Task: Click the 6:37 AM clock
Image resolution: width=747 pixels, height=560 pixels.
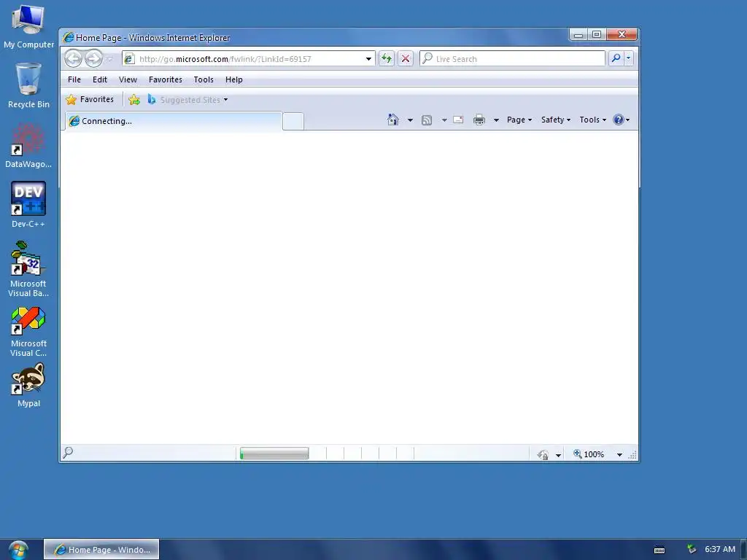Action: click(x=720, y=549)
